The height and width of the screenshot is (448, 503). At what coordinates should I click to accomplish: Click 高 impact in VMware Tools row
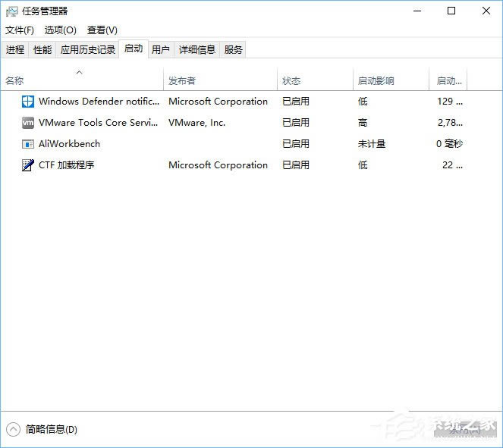(x=363, y=123)
